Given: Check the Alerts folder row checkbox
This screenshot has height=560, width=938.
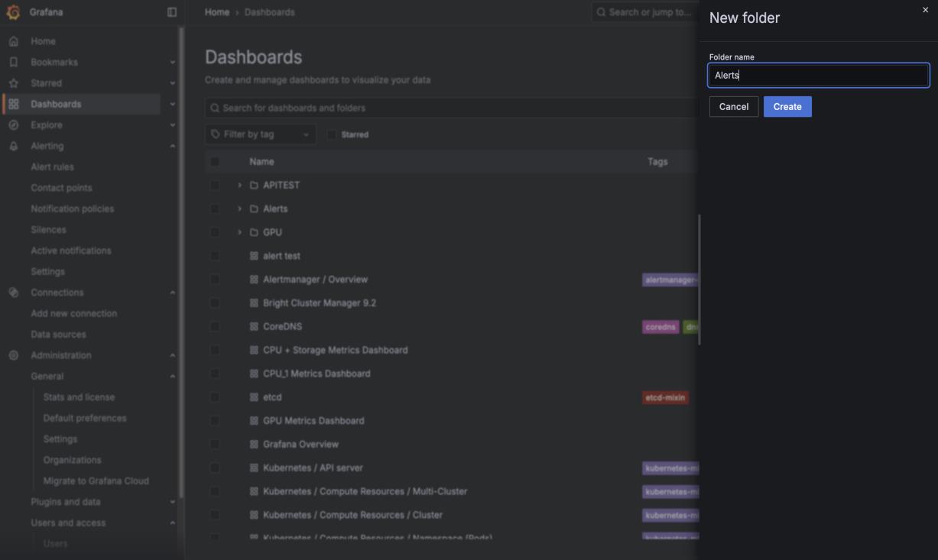Looking at the screenshot, I should click(215, 209).
